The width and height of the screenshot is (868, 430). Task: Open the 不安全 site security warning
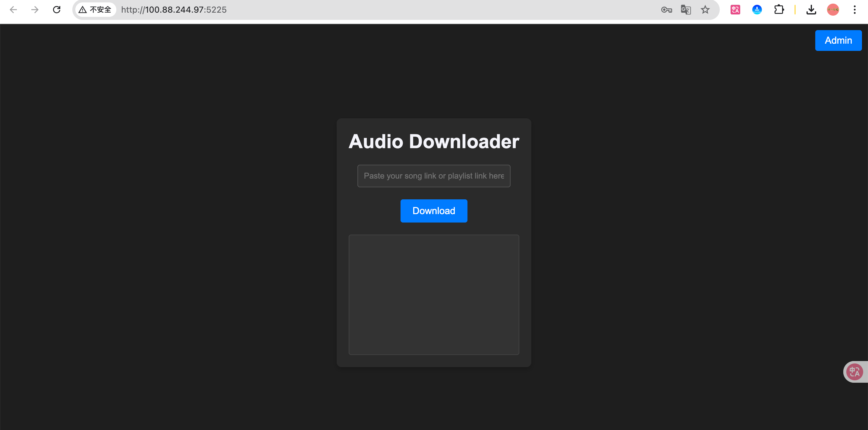(x=95, y=10)
